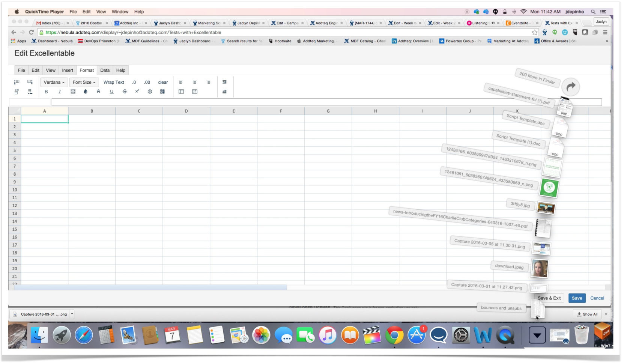Apply strikethrough formatting
Viewport: 624px width, 364px height.
coord(125,91)
